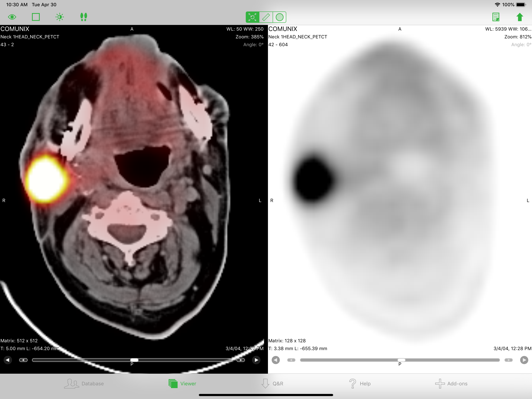Step back one slice in left viewer
The image size is (532, 399).
tap(23, 360)
